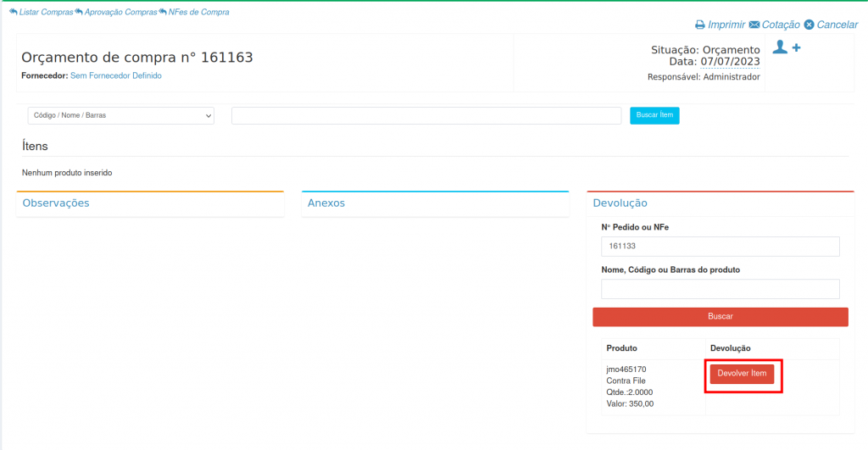Open the Sem Fornecedor Definido link

click(115, 76)
